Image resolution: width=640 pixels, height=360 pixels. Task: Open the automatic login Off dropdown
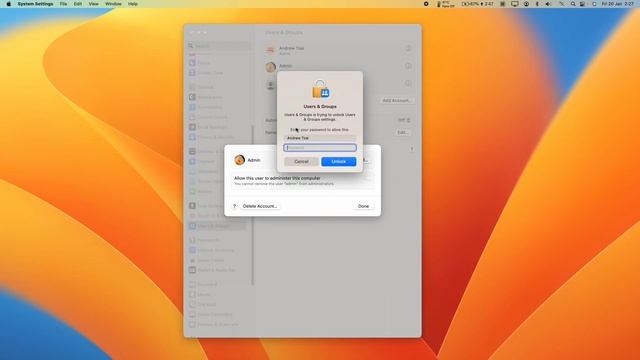click(x=404, y=120)
